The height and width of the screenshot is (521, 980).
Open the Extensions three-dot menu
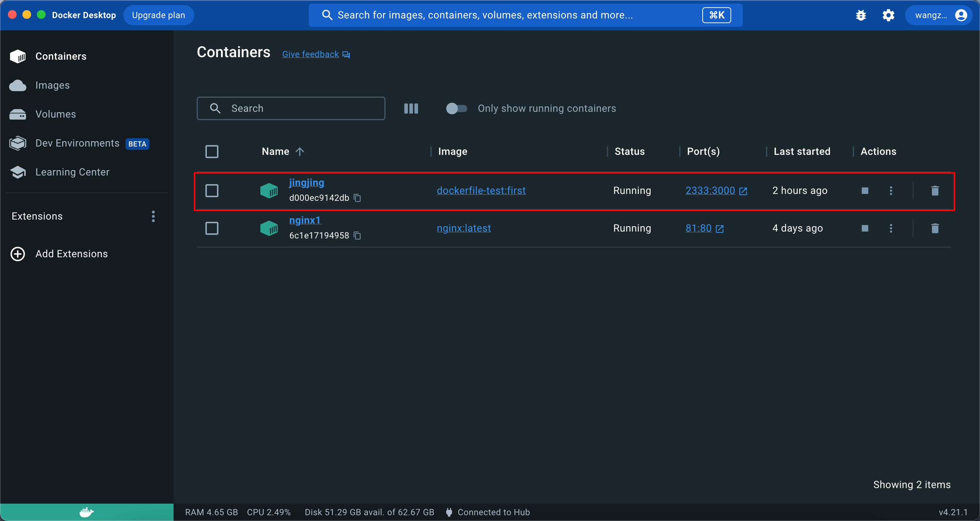[x=153, y=216]
